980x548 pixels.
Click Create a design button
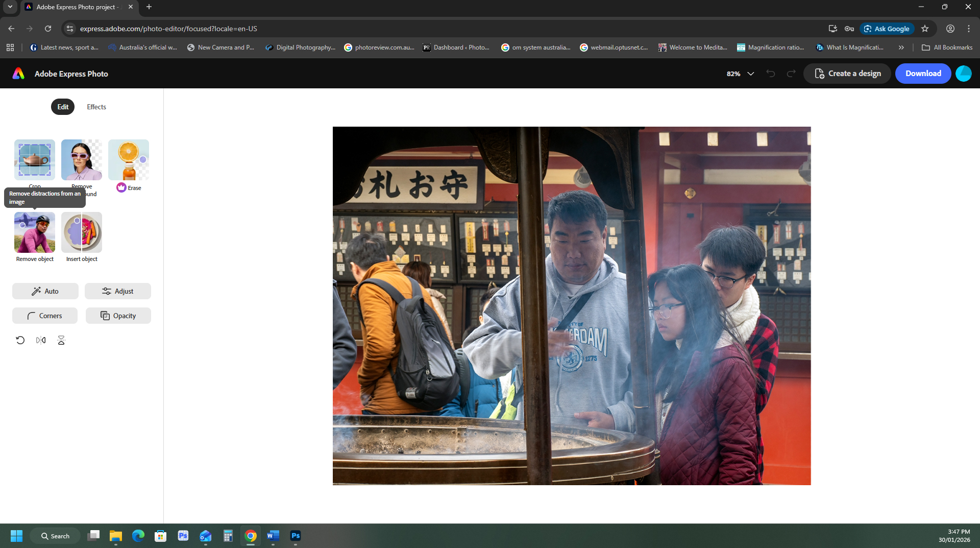coord(847,74)
